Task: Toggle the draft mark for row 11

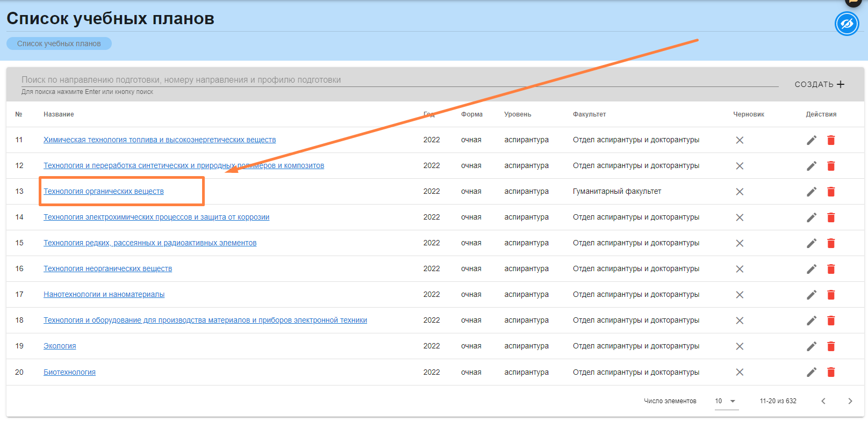Action: [x=740, y=140]
